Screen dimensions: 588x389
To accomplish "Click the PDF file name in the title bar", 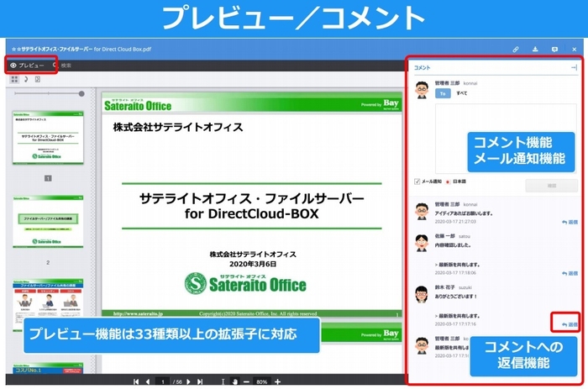I will tap(81, 49).
